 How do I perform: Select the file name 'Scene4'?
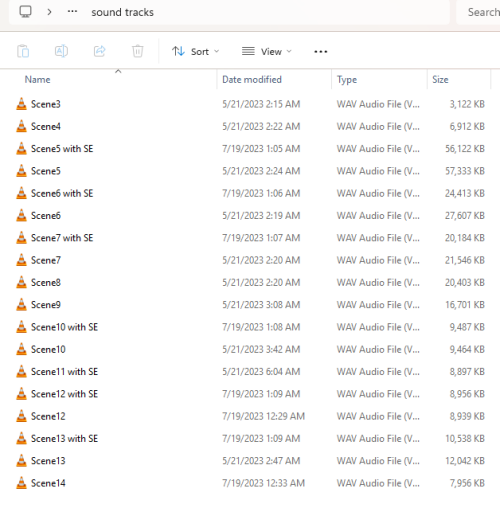[46, 126]
